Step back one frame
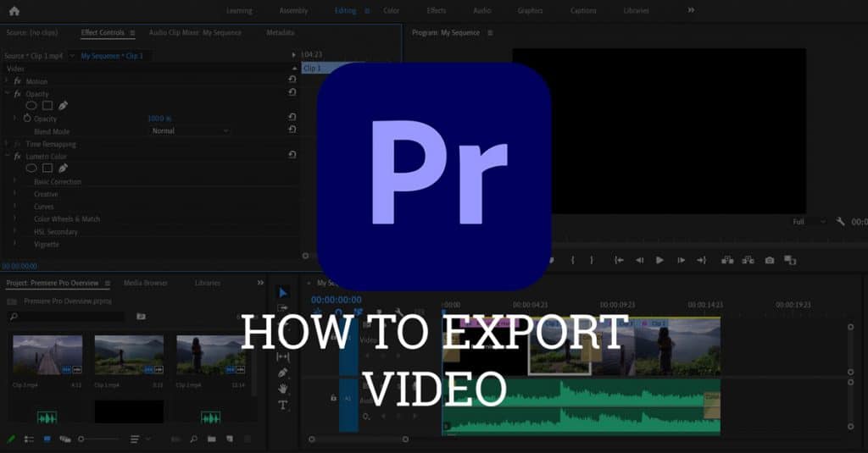This screenshot has width=868, height=453. (x=639, y=260)
